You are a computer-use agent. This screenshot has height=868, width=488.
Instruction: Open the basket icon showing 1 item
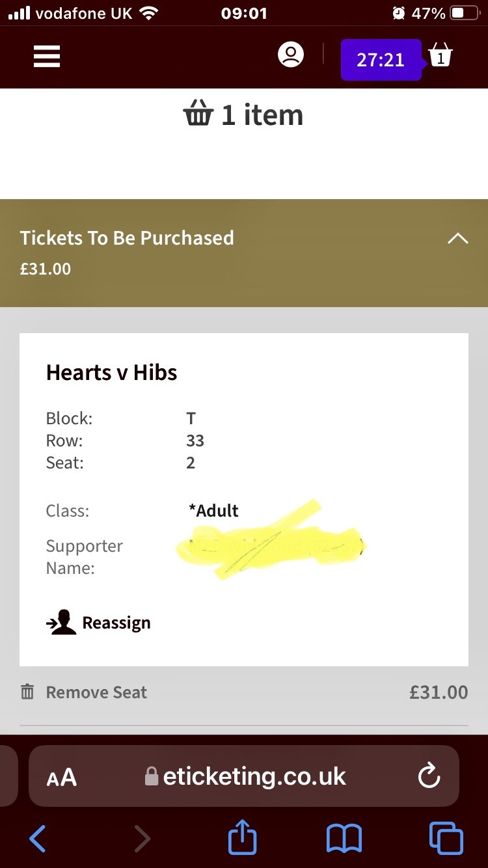pos(442,57)
